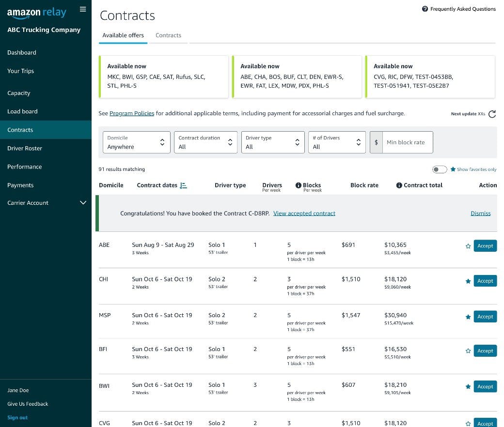Click the hamburger menu icon in sidebar
This screenshot has width=504, height=427.
pyautogui.click(x=83, y=9)
